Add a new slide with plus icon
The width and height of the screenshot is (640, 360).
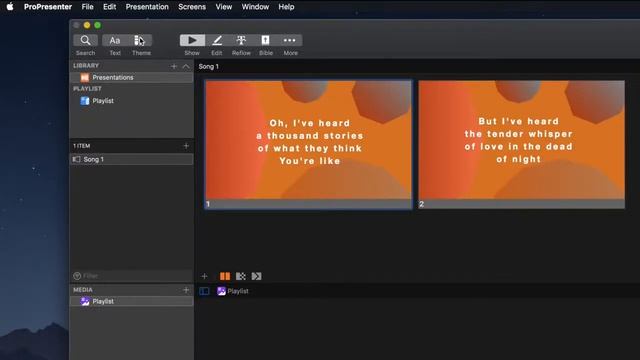204,276
